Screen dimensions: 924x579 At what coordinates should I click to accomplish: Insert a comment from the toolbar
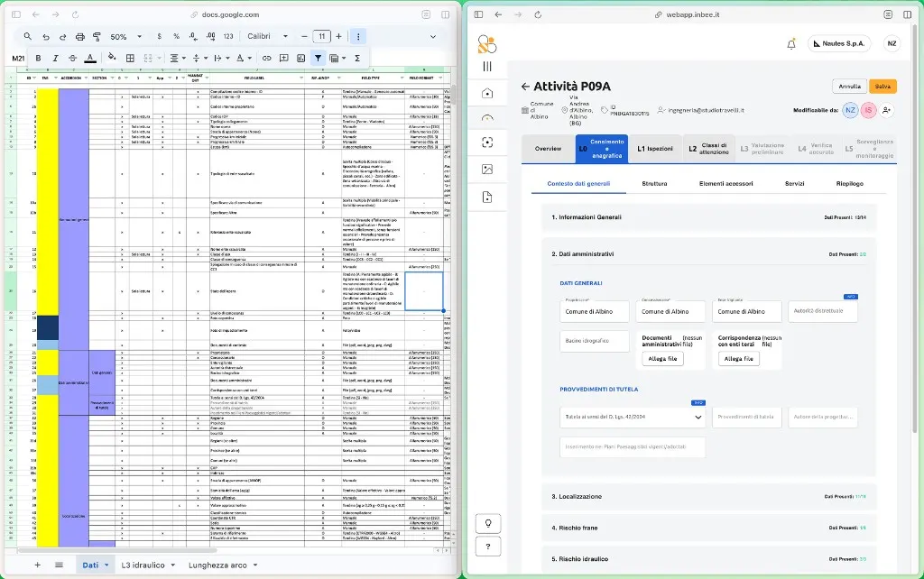point(283,58)
